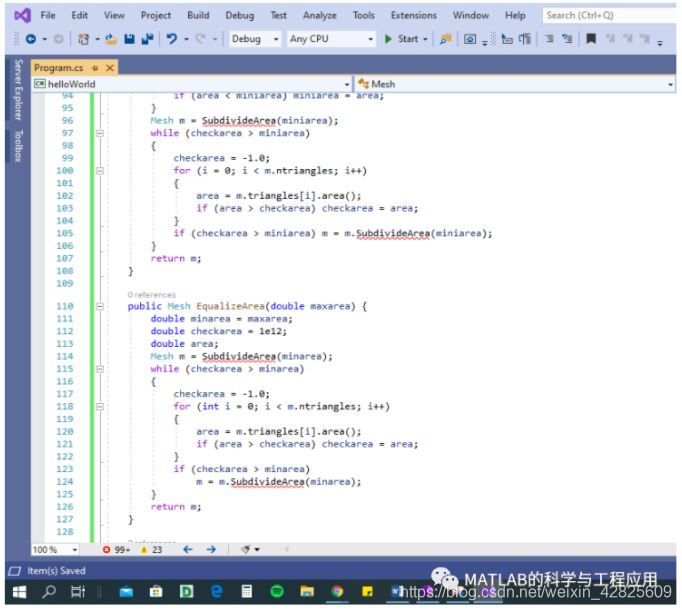Click the Search (Ctrl+Q) input box

tap(610, 16)
